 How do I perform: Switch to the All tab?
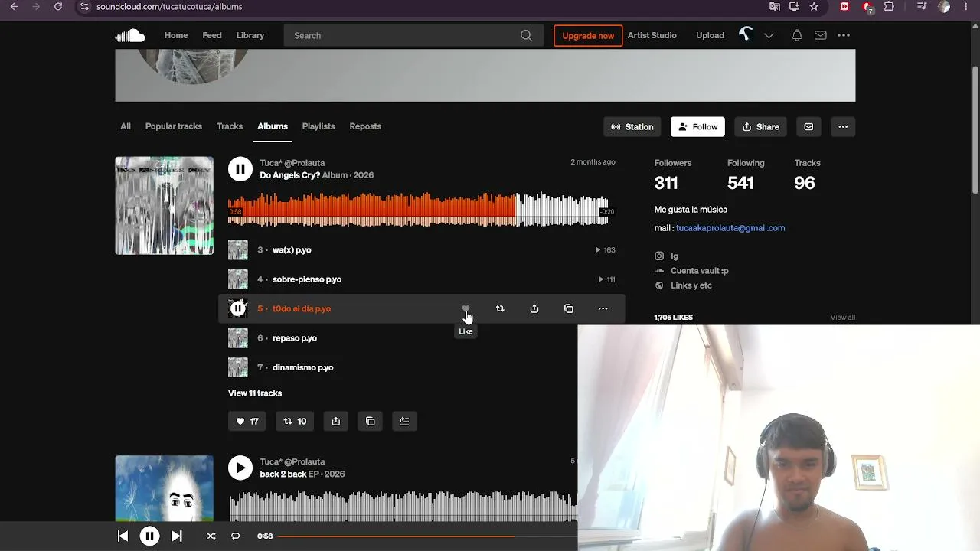coord(126,126)
